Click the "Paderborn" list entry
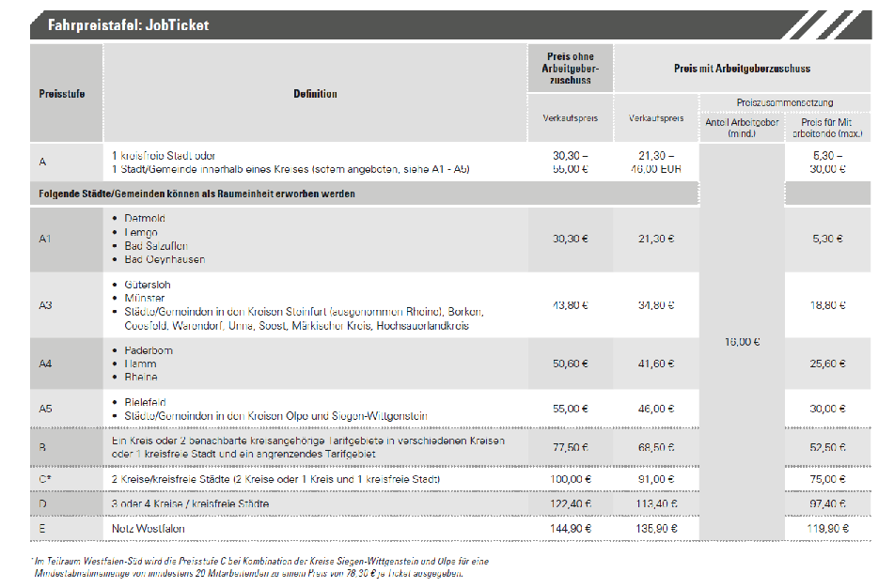The height and width of the screenshot is (588, 894). tap(149, 350)
